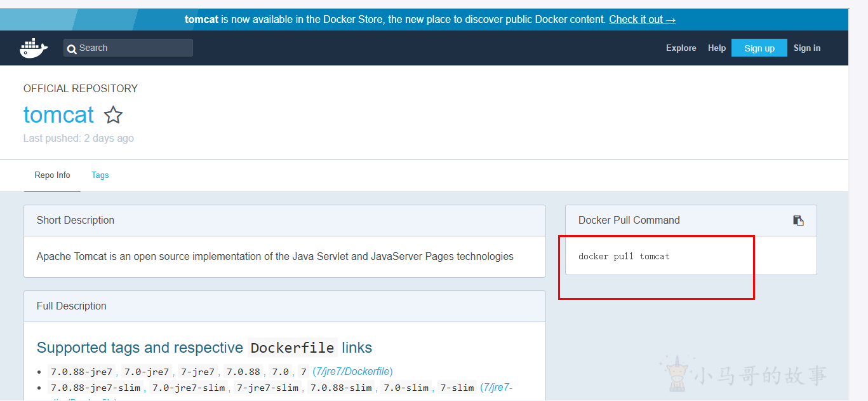The image size is (868, 401).
Task: Switch to the Repo Info tab
Action: [53, 175]
